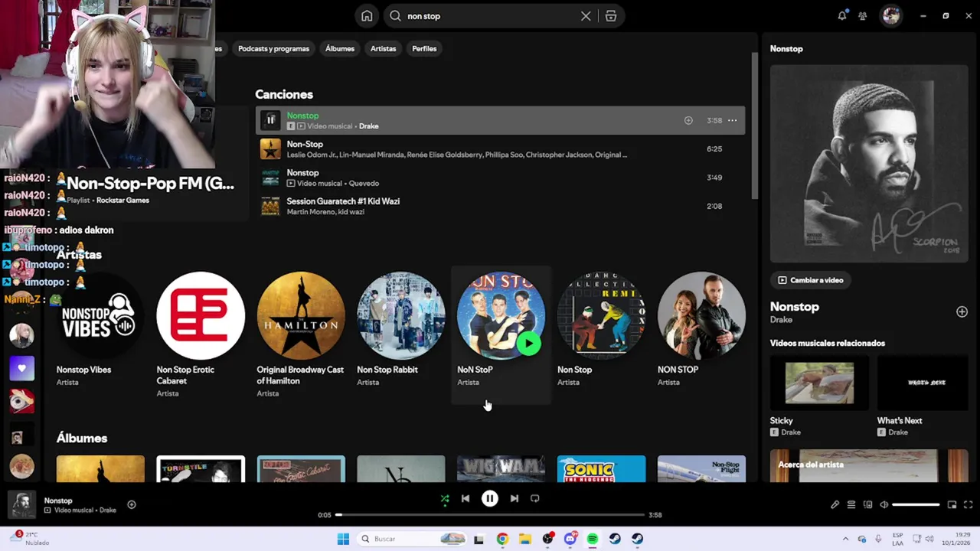Filter results by Artistas

(384, 49)
